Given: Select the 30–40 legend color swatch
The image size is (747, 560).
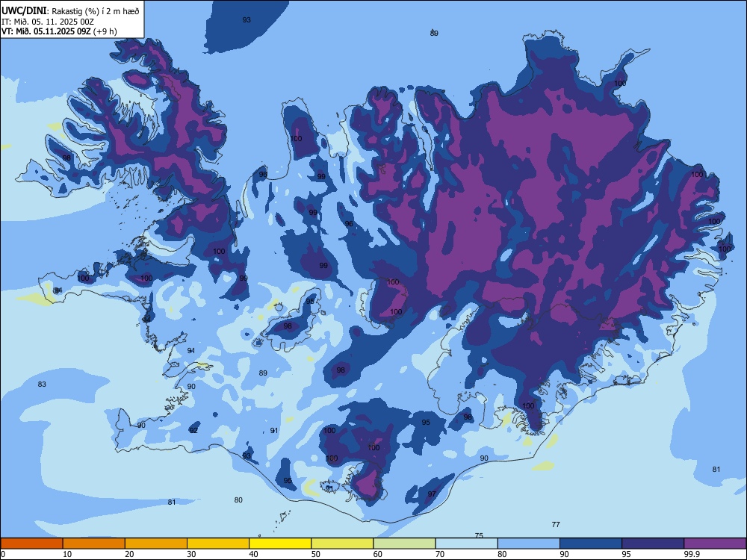Looking at the screenshot, I should click(x=218, y=544).
